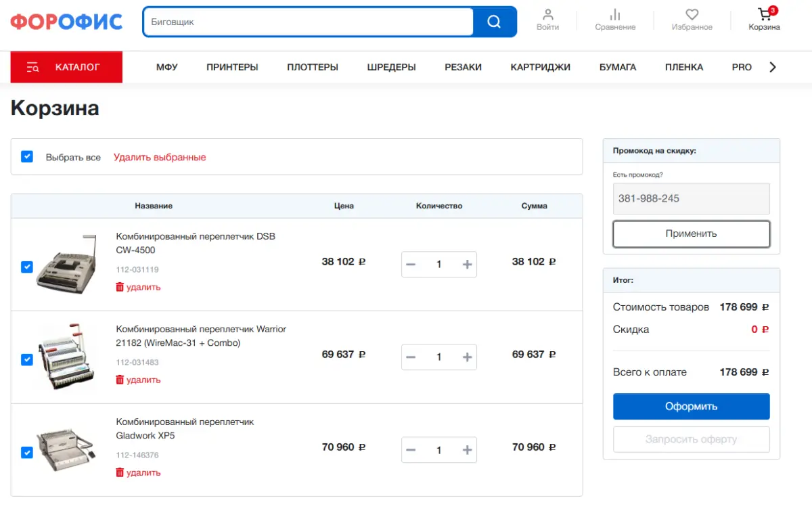Delete Warrior 21182 from cart
The width and height of the screenshot is (812, 515).
(x=138, y=380)
